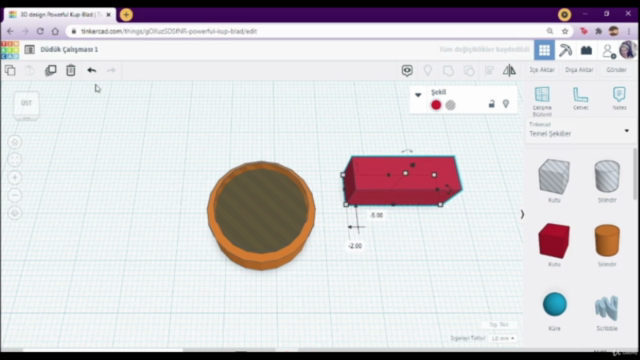Select the solid red color swatch
This screenshot has height=360, width=640.
point(436,105)
